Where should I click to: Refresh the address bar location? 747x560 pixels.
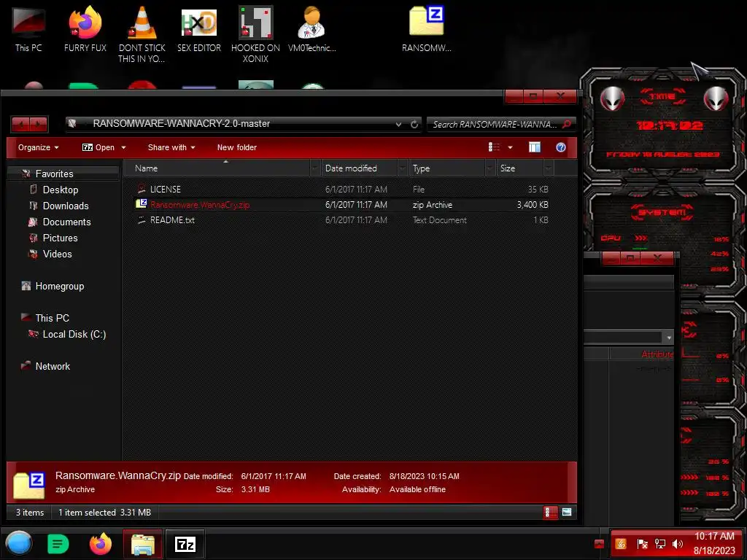point(414,124)
